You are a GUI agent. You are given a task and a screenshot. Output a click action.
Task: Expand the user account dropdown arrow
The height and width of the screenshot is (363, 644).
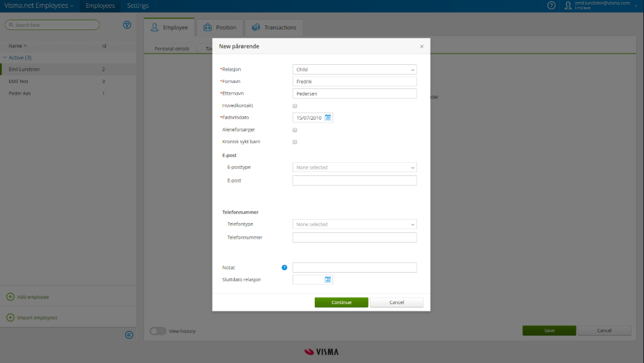click(636, 6)
